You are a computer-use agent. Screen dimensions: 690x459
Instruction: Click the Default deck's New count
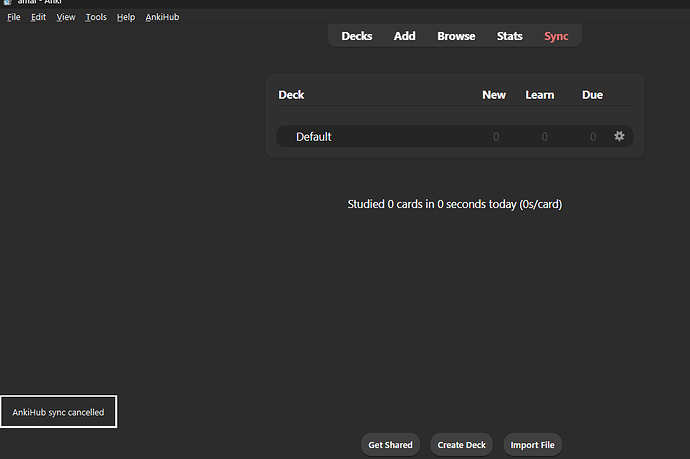[495, 137]
